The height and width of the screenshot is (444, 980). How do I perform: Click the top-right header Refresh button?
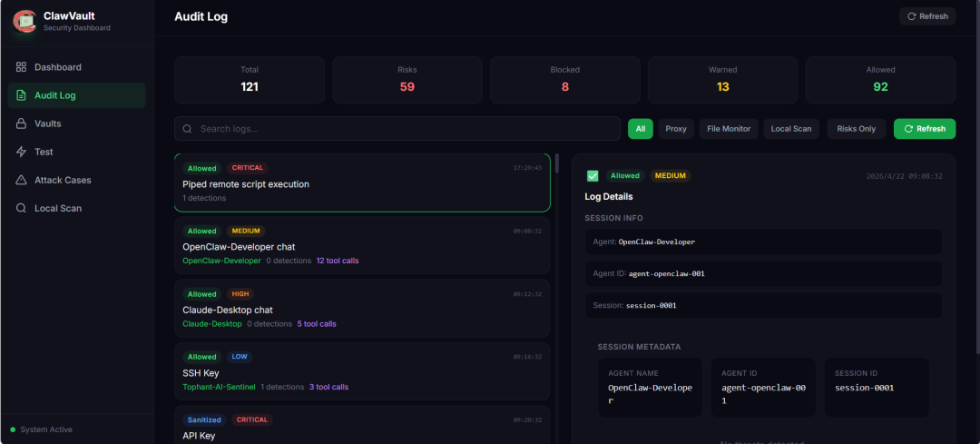tap(927, 16)
